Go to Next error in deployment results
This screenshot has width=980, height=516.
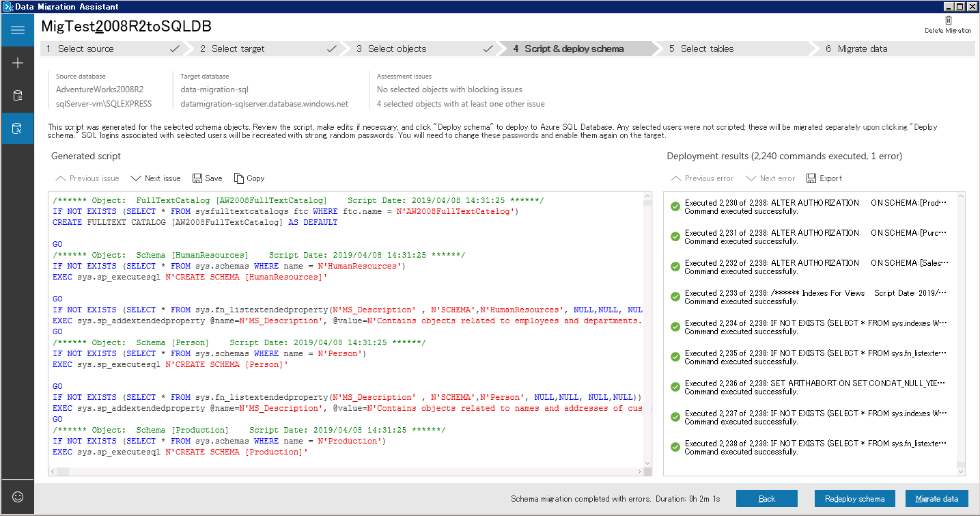tap(771, 178)
